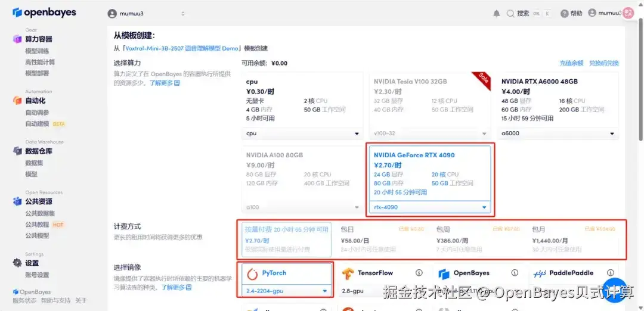644x311 pixels.
Task: Open 数据集 in sidebar
Action: [x=34, y=163]
